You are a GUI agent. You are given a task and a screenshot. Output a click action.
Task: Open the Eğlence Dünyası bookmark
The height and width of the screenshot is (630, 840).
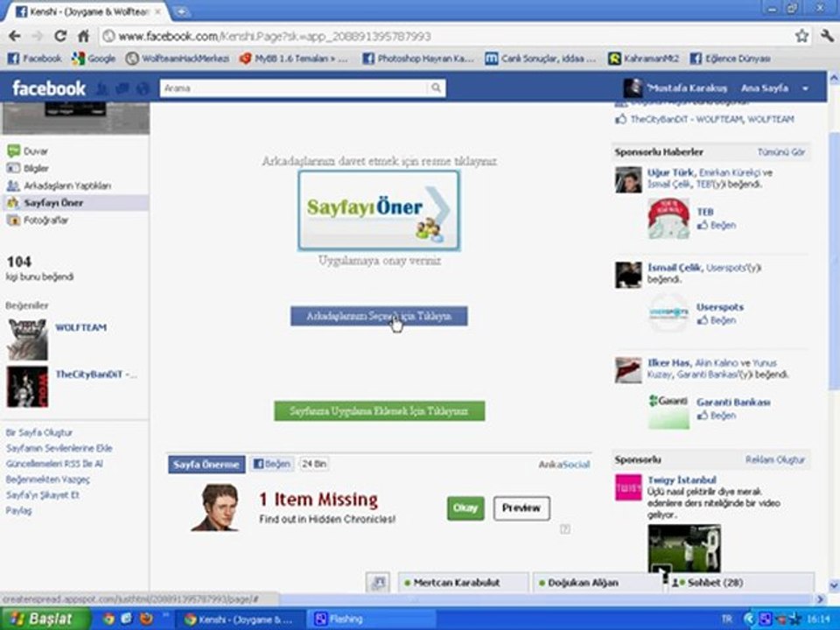pos(730,59)
